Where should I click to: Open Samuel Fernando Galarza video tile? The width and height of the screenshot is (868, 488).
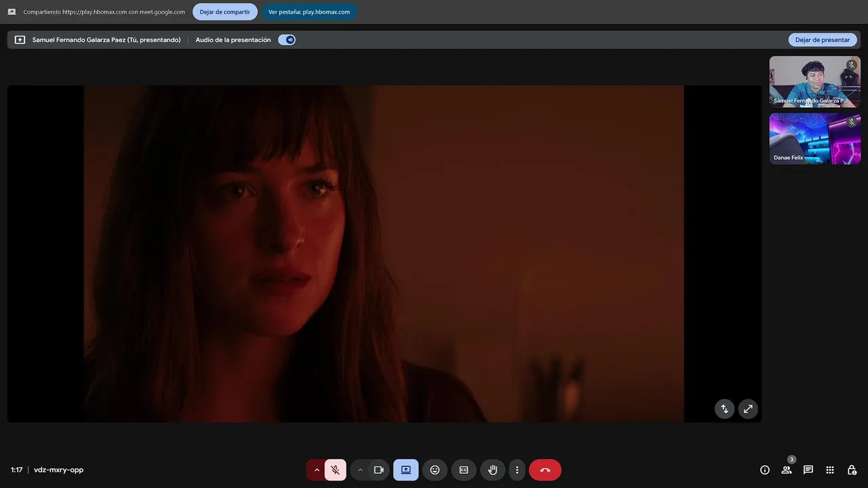814,81
